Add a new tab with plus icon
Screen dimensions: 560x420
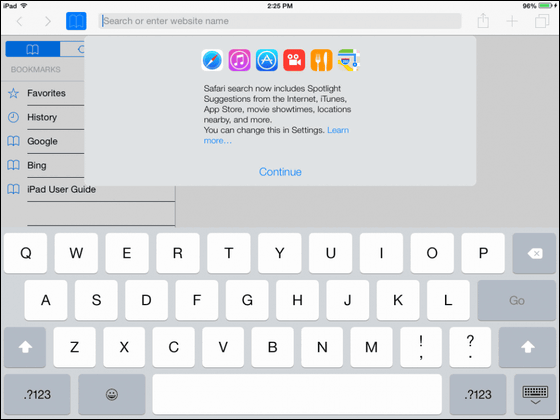coord(512,21)
